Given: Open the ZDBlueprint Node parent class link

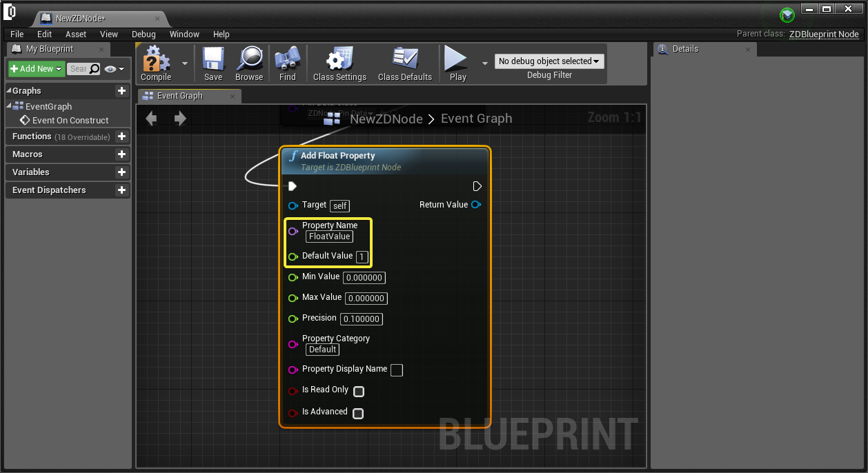Looking at the screenshot, I should tap(824, 34).
